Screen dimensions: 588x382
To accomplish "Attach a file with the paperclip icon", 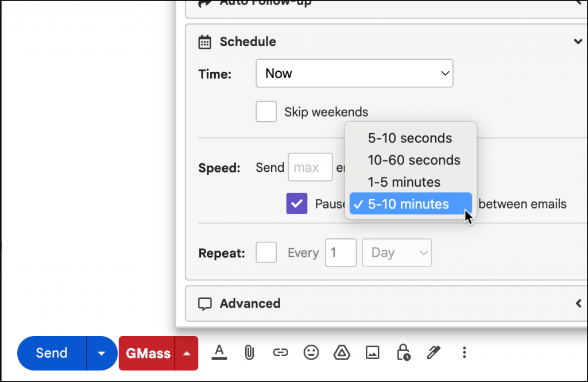I will point(249,353).
